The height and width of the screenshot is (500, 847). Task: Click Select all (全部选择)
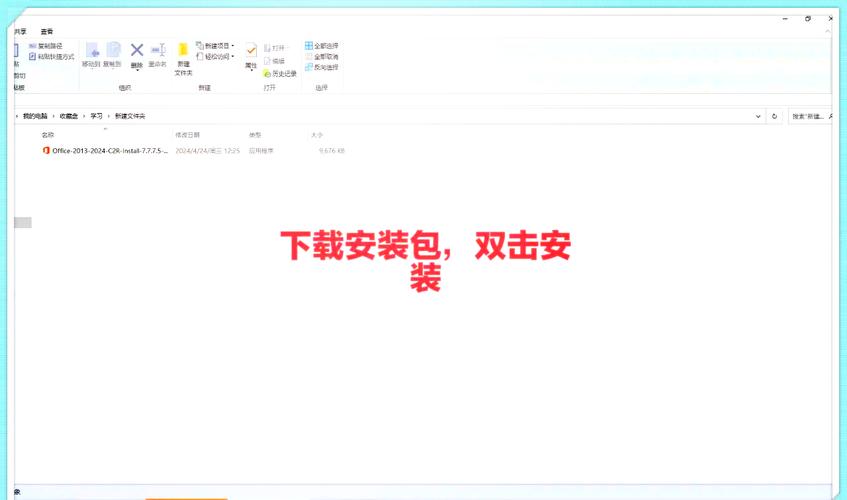pyautogui.click(x=321, y=46)
